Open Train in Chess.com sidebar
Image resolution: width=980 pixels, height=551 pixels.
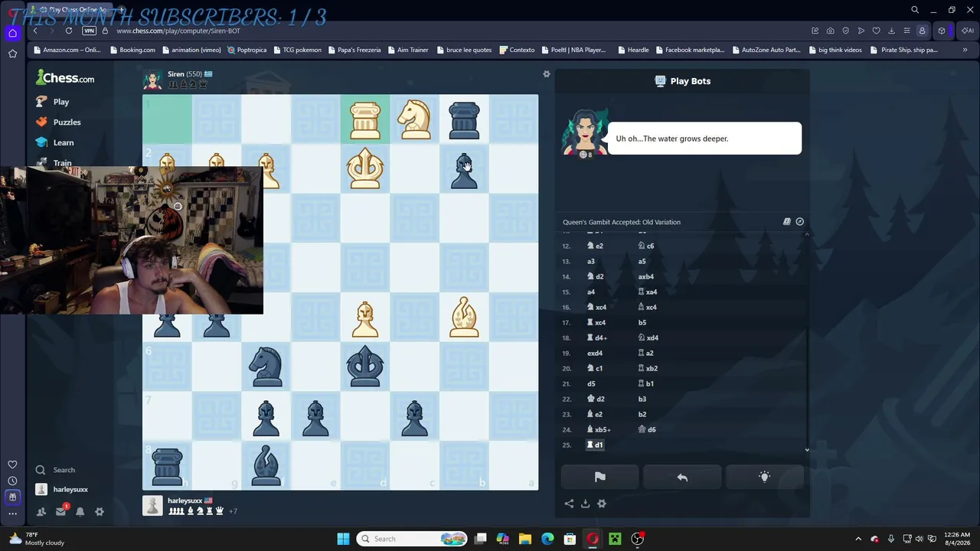point(54,163)
